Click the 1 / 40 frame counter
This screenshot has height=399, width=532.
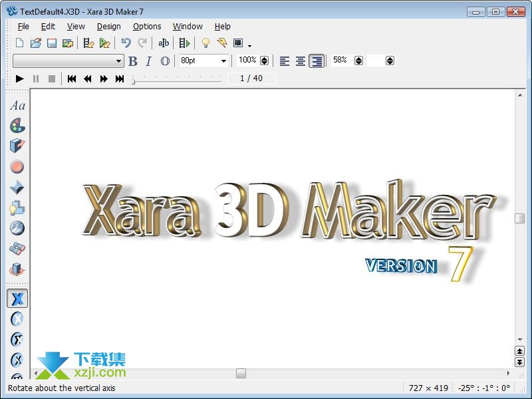tap(251, 78)
